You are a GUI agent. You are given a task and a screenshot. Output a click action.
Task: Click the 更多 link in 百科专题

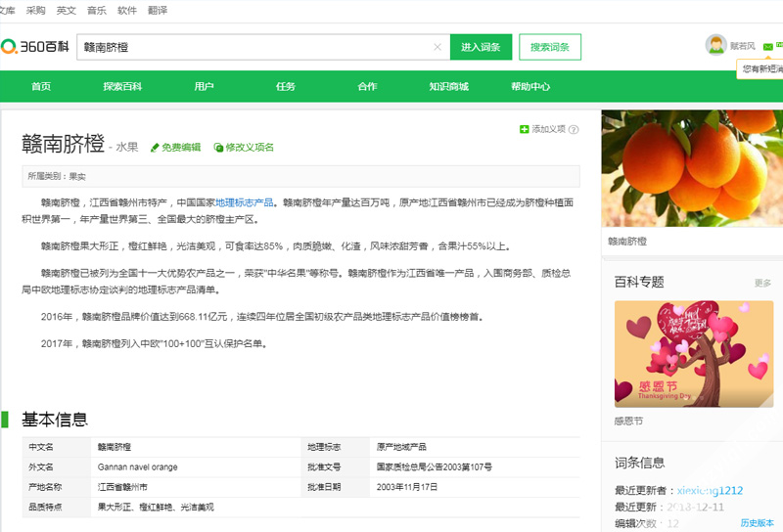[762, 283]
